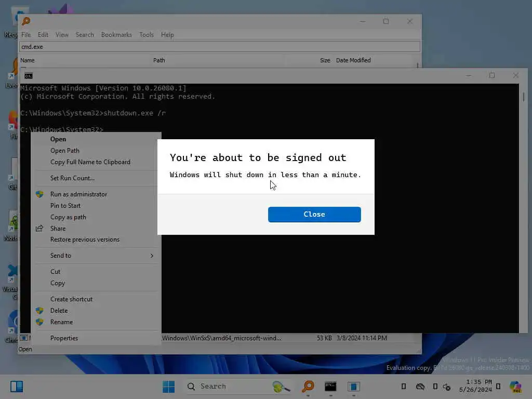Choose Copy as path
Image resolution: width=532 pixels, height=399 pixels.
tap(68, 217)
